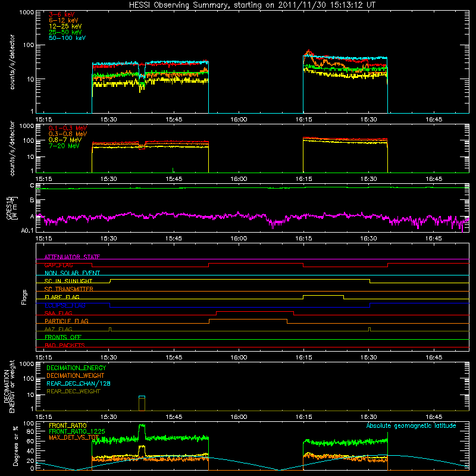Click the Absolute geomagnetic latitude label
Viewport: 476px width, 476px height.
[411, 425]
